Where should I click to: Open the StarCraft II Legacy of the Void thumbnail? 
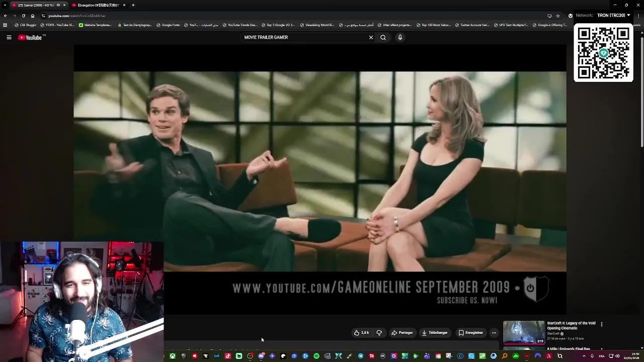(x=524, y=332)
